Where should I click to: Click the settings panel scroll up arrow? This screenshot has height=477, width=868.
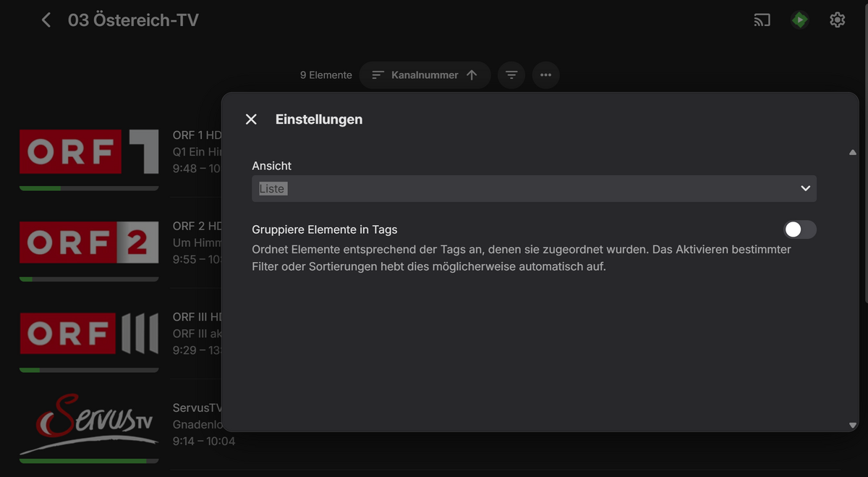point(853,153)
